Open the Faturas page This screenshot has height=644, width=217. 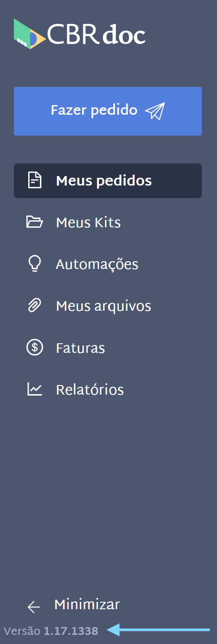click(x=108, y=348)
